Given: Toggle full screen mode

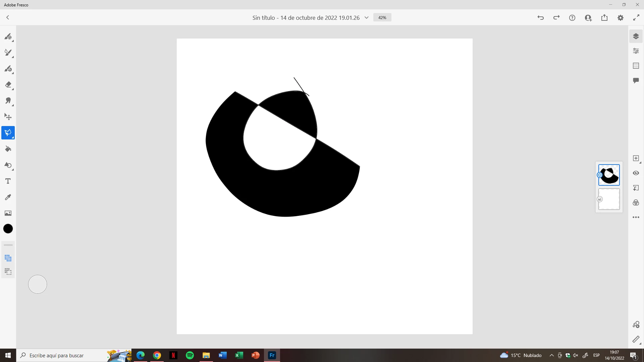Looking at the screenshot, I should click(636, 18).
